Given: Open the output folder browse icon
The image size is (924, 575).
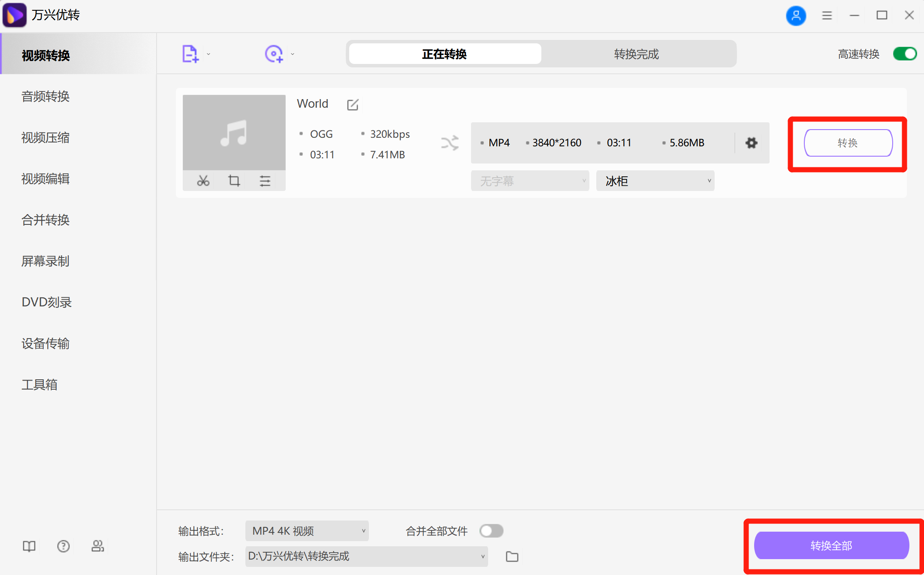Looking at the screenshot, I should coord(512,556).
